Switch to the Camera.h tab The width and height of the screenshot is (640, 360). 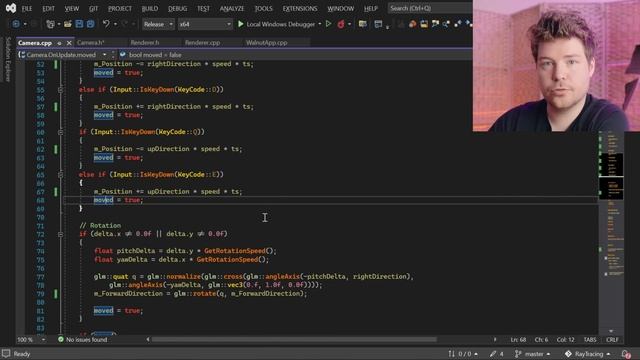click(91, 42)
